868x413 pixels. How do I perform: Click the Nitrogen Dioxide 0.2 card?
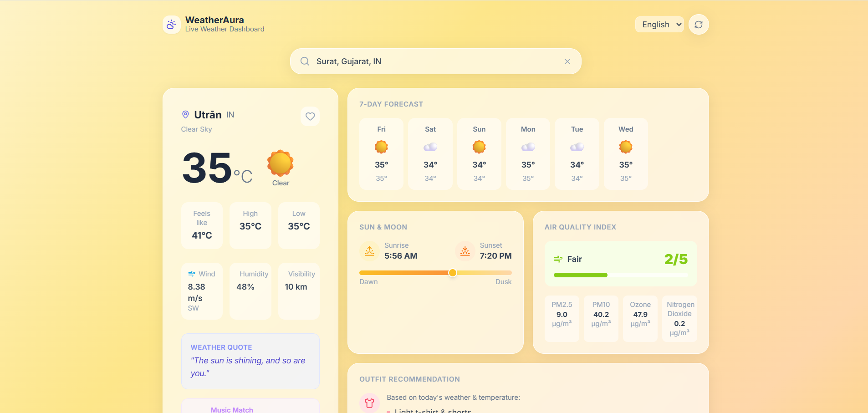pyautogui.click(x=679, y=318)
